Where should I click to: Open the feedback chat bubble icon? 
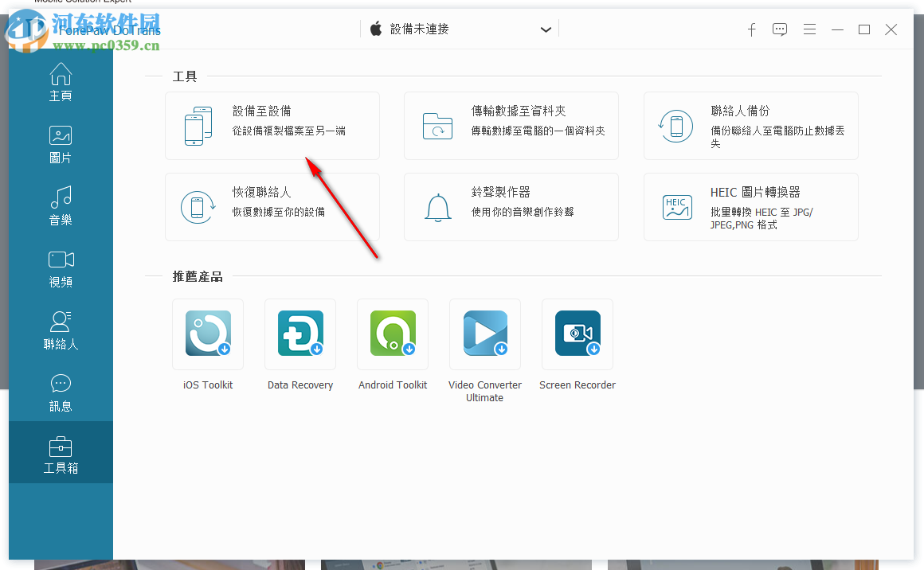(x=780, y=29)
